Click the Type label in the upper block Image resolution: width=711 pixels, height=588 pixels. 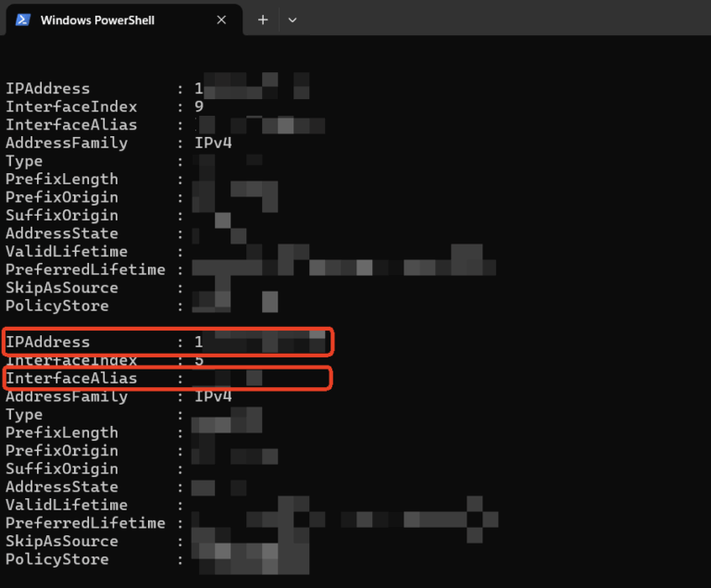24,161
